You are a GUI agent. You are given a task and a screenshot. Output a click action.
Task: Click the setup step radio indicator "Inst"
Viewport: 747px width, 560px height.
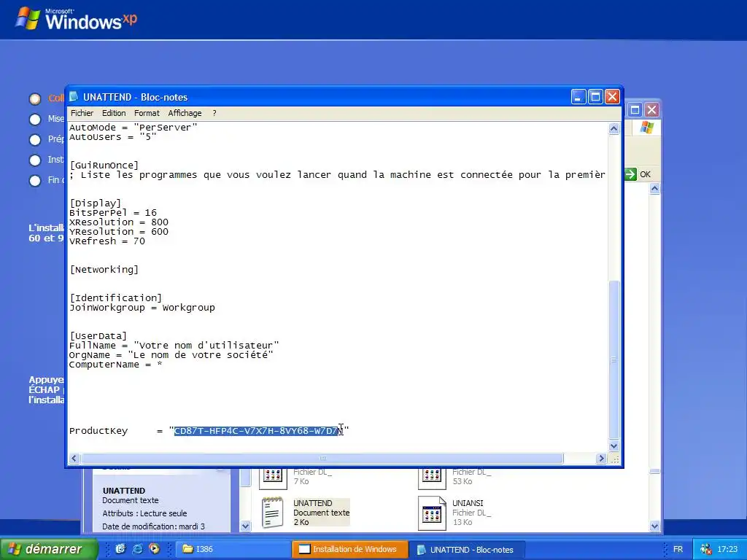[x=35, y=160]
